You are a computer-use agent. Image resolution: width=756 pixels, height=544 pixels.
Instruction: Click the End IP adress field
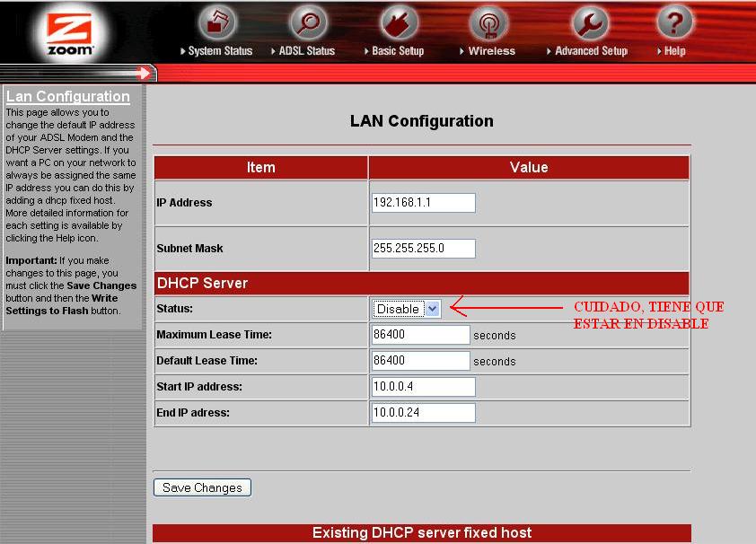pyautogui.click(x=423, y=412)
